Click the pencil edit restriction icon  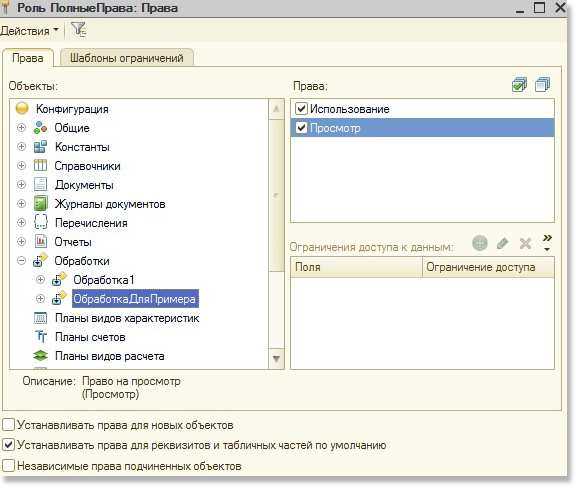502,243
